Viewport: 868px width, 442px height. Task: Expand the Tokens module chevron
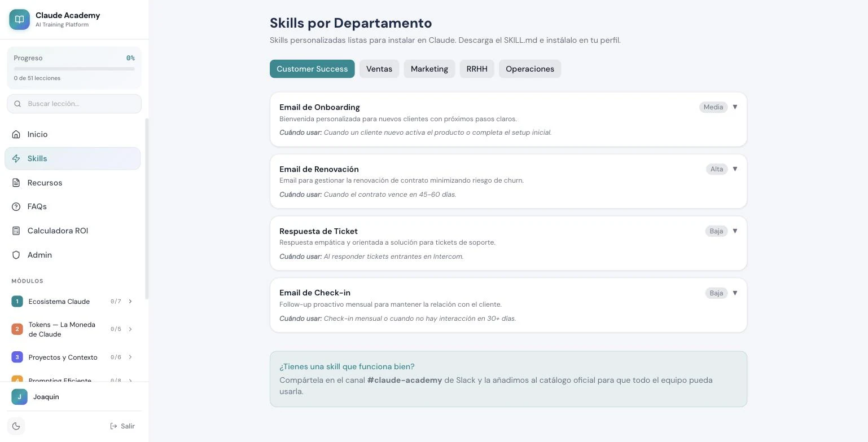(x=130, y=329)
